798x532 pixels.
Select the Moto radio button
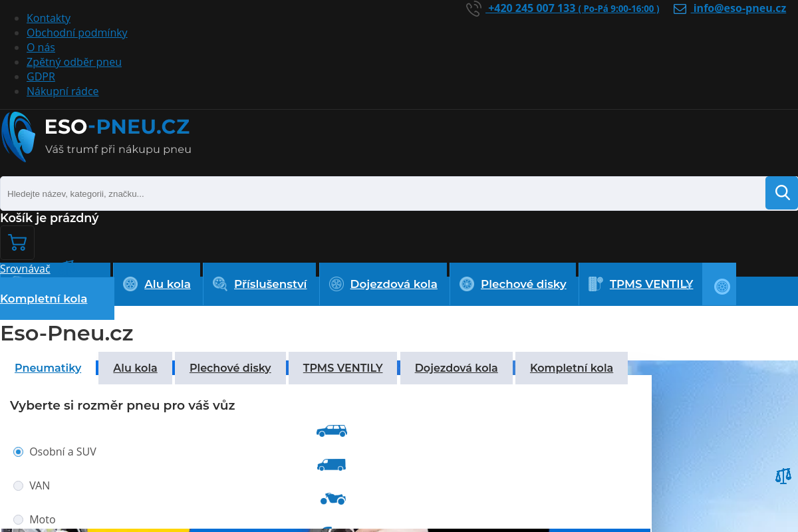click(18, 519)
